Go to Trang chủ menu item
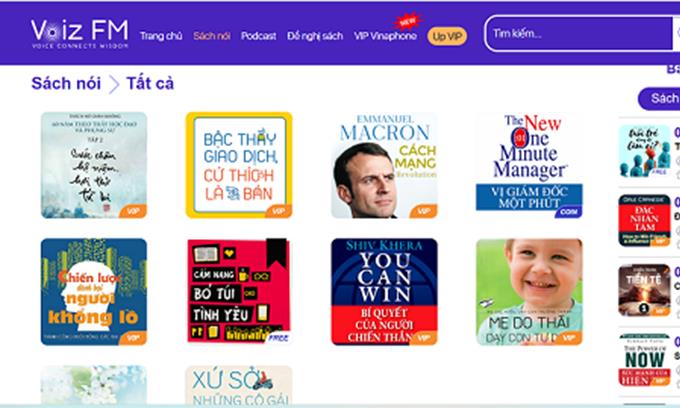The height and width of the screenshot is (408, 680). 161,36
